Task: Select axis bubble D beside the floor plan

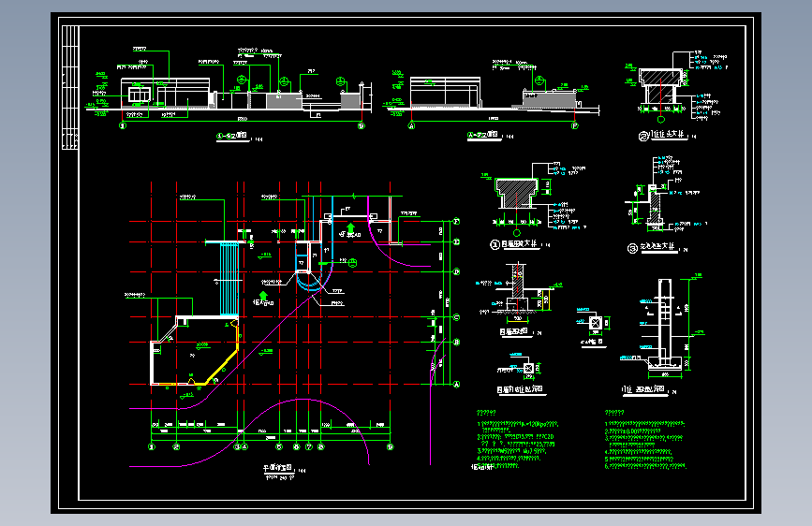Action: click(x=456, y=271)
